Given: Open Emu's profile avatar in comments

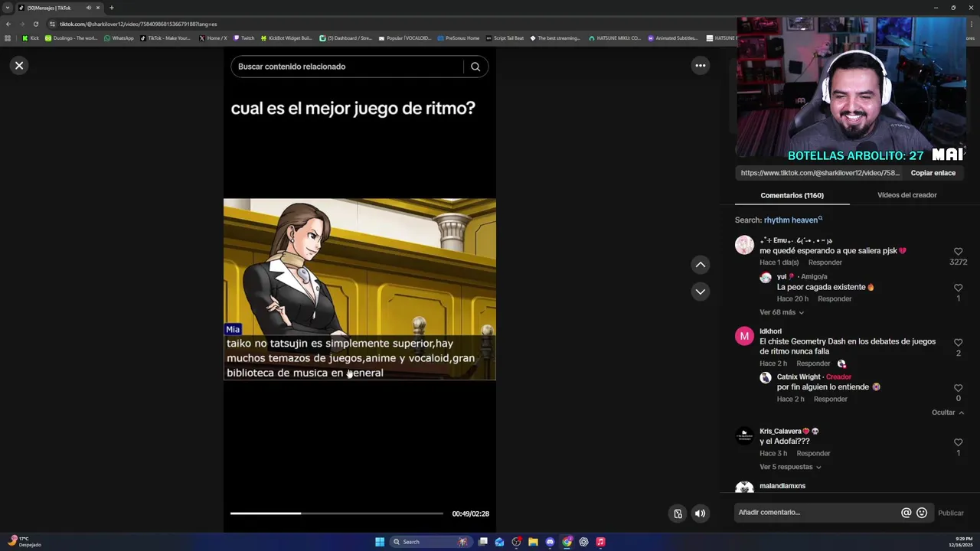Looking at the screenshot, I should [744, 245].
